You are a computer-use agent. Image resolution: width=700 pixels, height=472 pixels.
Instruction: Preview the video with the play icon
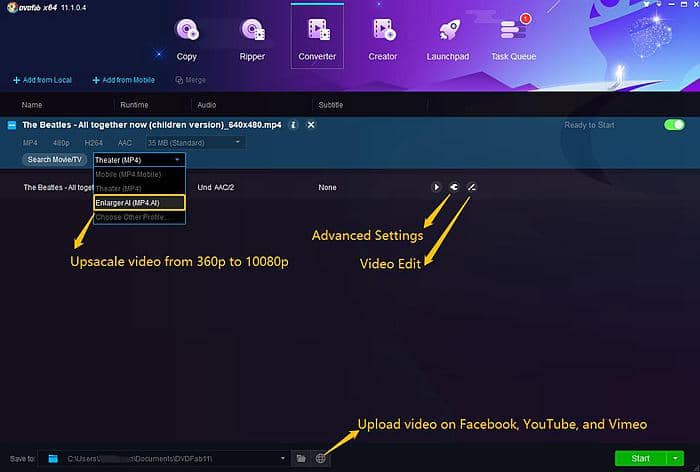436,187
